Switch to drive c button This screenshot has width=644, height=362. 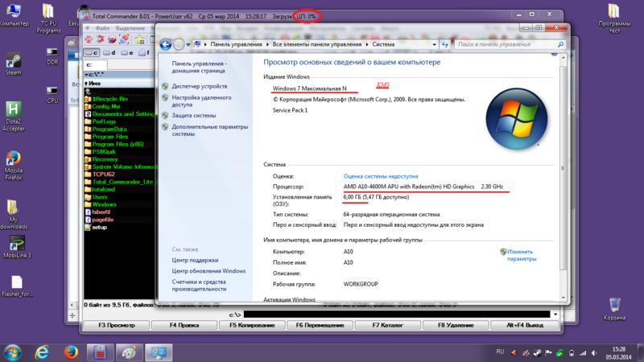92,53
